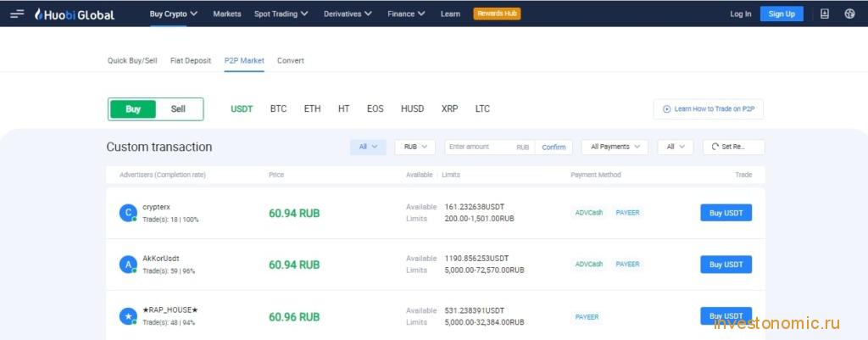Open the hamburger menu icon

click(x=17, y=14)
